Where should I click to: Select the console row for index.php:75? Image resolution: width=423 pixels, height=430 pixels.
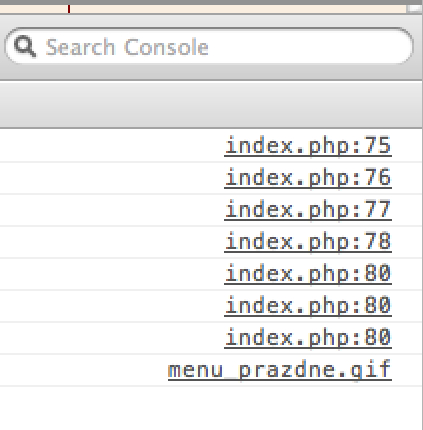pos(211,146)
